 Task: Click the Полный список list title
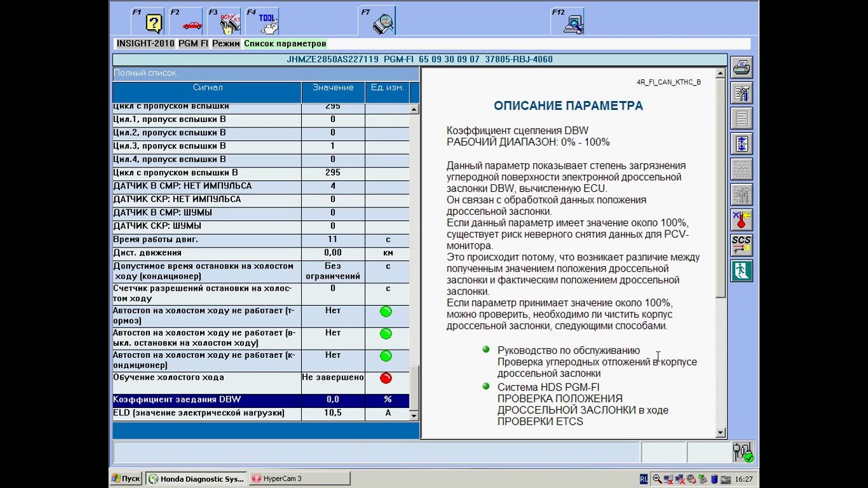145,73
